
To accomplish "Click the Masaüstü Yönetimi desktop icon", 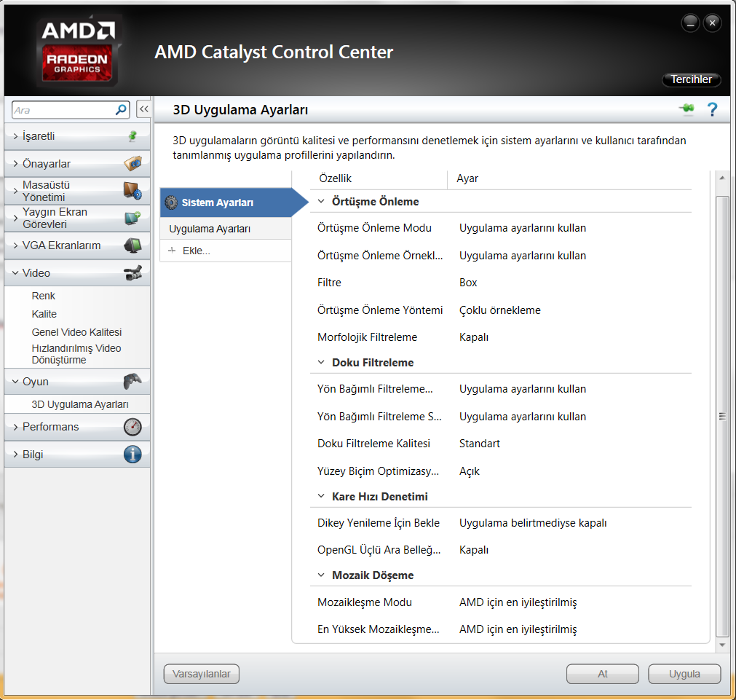I will 132,191.
